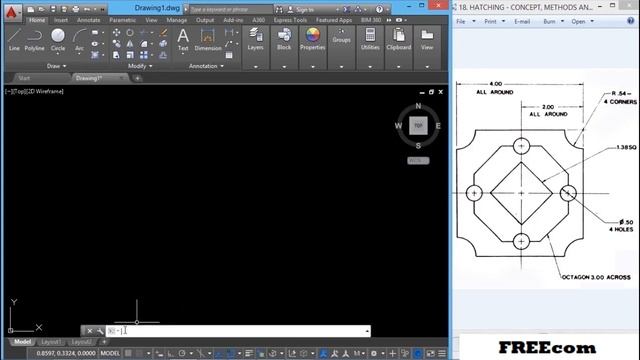The width and height of the screenshot is (640, 360).
Task: Click the Help question mark icon
Action: (379, 9)
